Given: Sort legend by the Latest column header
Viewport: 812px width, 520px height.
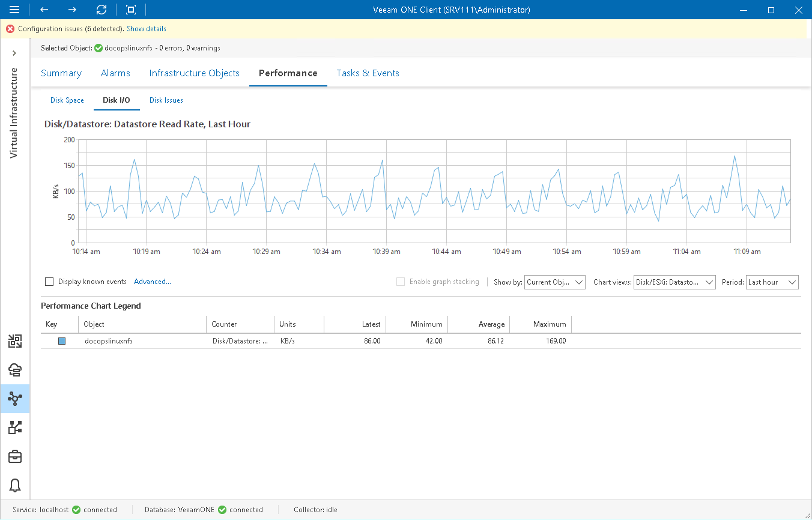Looking at the screenshot, I should pos(355,324).
